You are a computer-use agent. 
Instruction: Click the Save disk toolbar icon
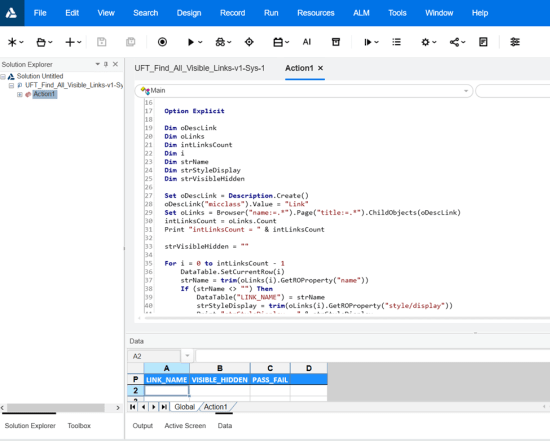tap(102, 42)
